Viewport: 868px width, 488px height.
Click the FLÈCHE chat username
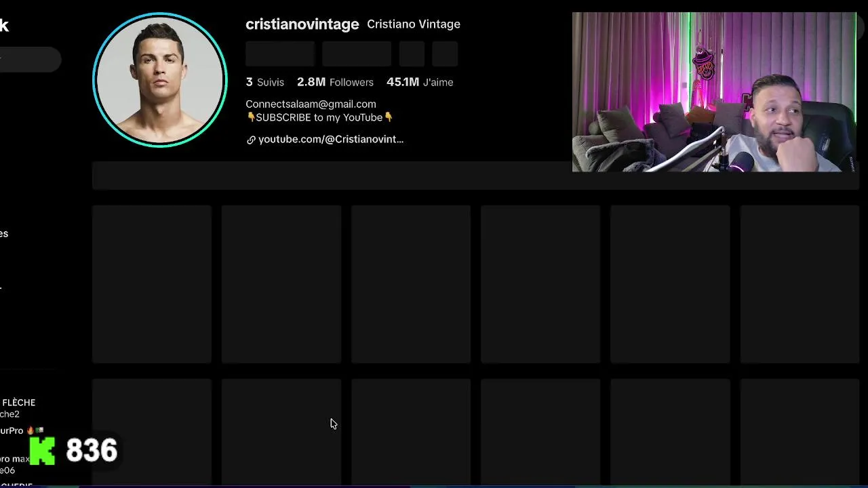click(18, 403)
